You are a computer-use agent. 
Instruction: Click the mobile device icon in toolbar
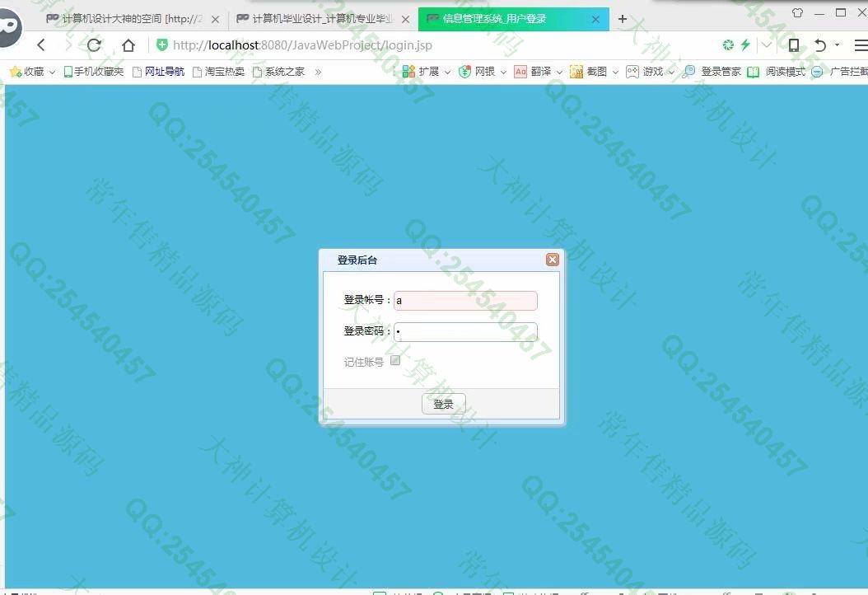click(x=793, y=45)
